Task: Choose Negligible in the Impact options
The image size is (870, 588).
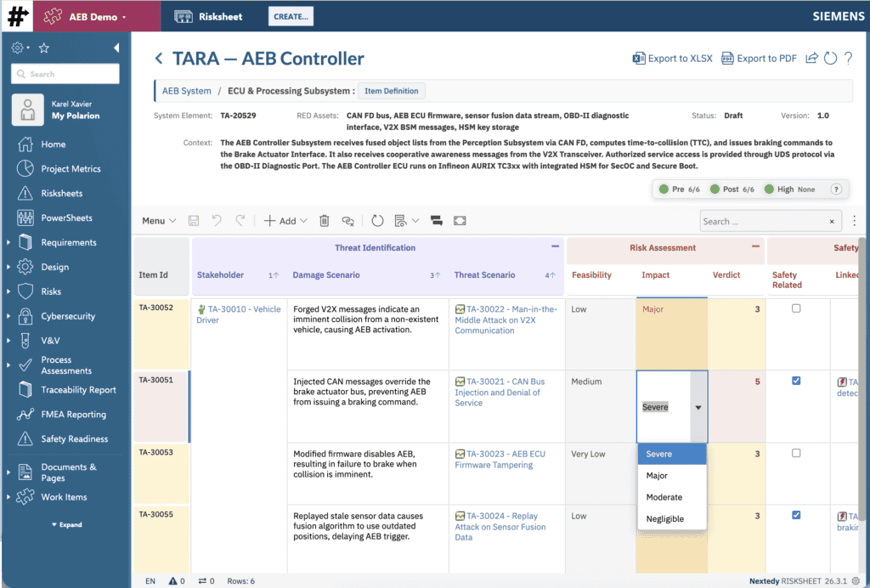Action: point(664,518)
